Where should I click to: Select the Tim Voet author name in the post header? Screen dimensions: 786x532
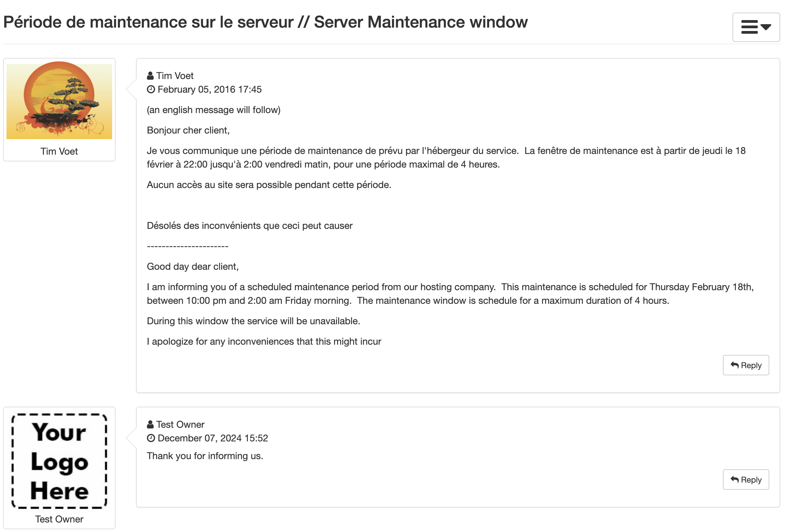(x=175, y=76)
